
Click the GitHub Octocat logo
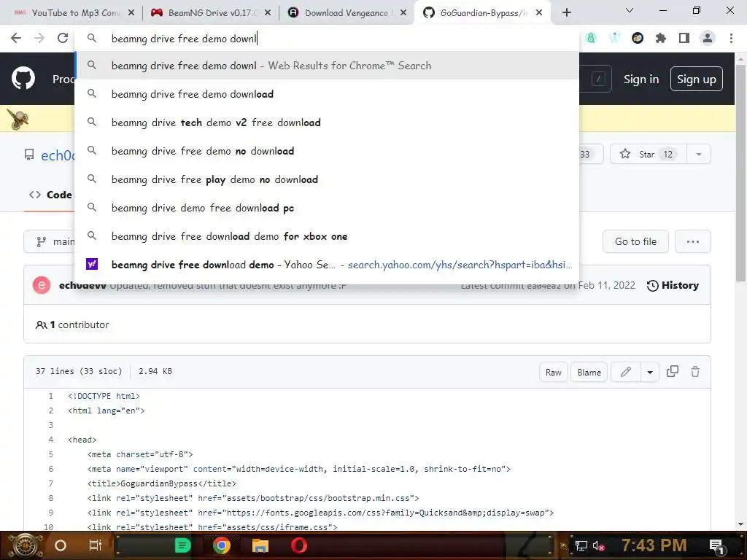[x=23, y=79]
